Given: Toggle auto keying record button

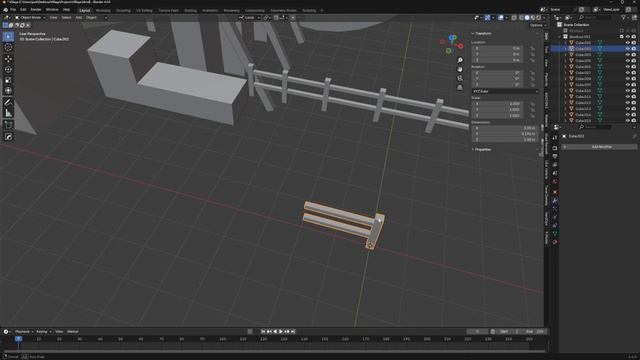Looking at the screenshot, I should 250,332.
